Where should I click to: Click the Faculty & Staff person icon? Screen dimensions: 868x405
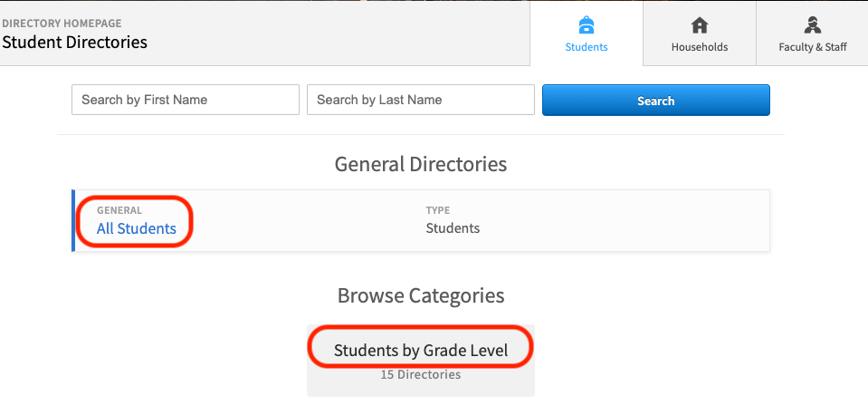(x=813, y=25)
